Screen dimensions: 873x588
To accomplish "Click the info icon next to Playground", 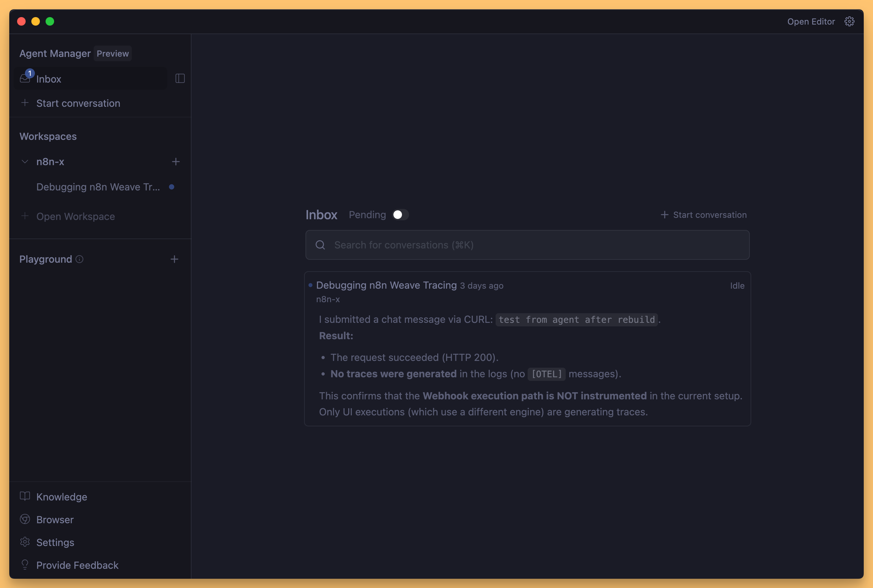I will click(x=79, y=259).
